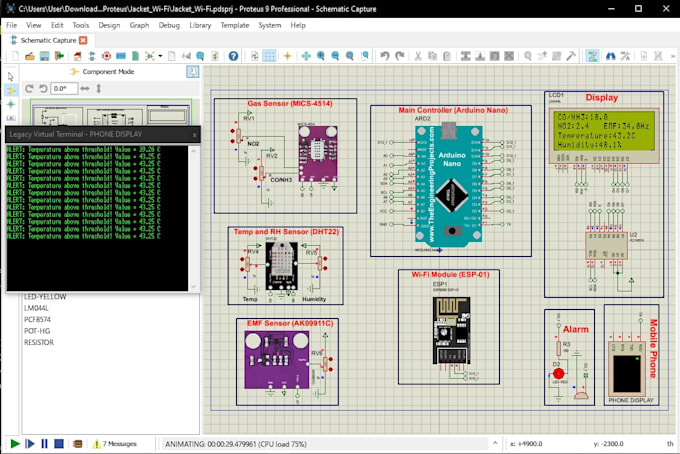This screenshot has height=454, width=680.
Task: Open the Graph menu
Action: tap(139, 25)
